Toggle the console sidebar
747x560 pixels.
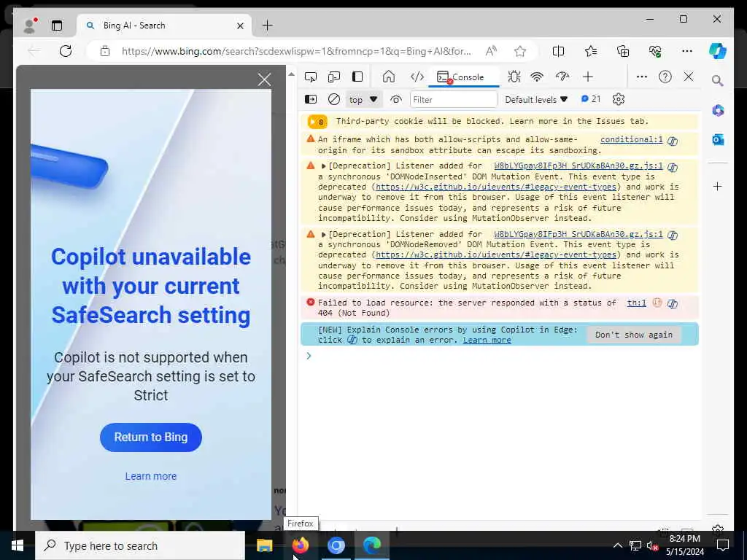311,99
